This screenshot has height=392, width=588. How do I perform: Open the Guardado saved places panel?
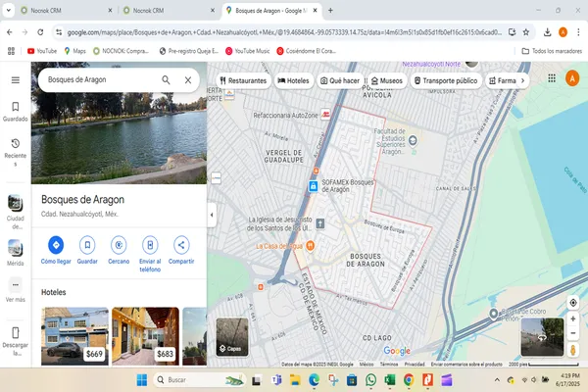(x=16, y=112)
